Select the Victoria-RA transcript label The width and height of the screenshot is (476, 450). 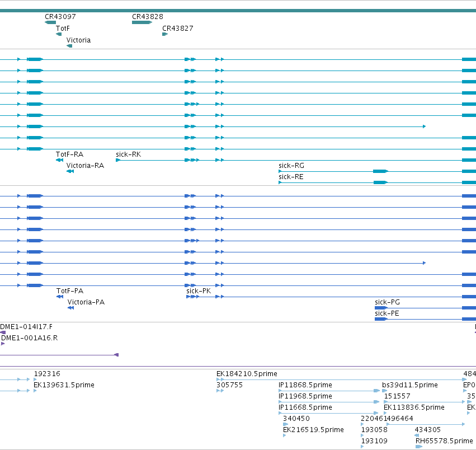(85, 166)
